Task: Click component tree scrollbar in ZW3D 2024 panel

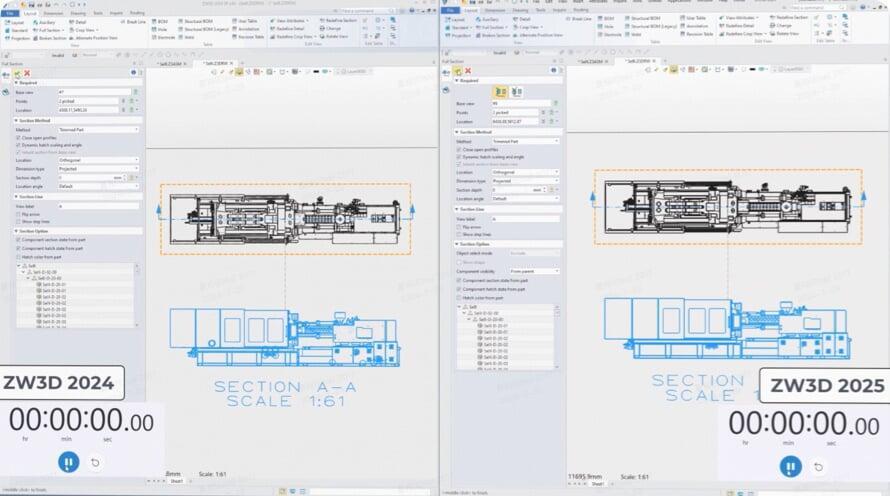Action: coord(137,295)
